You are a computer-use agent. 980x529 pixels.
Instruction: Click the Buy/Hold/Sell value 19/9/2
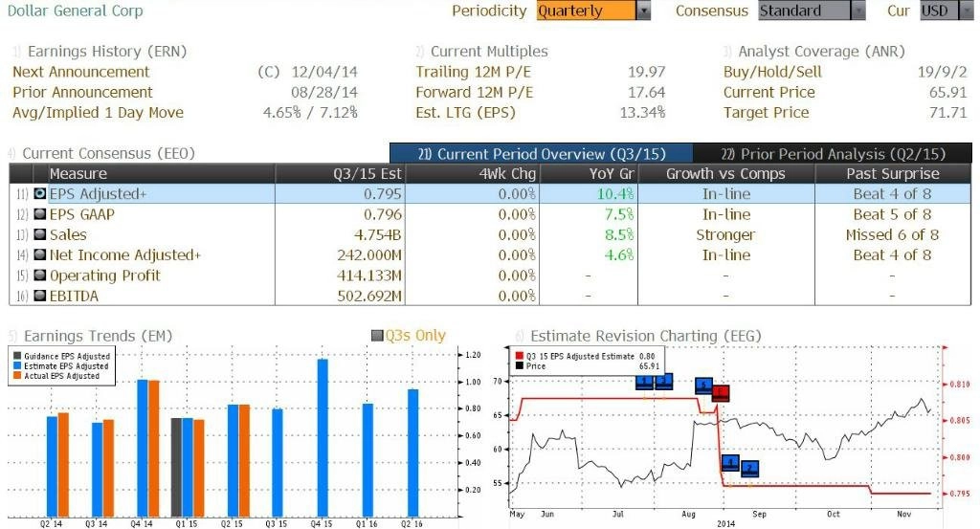tap(942, 72)
